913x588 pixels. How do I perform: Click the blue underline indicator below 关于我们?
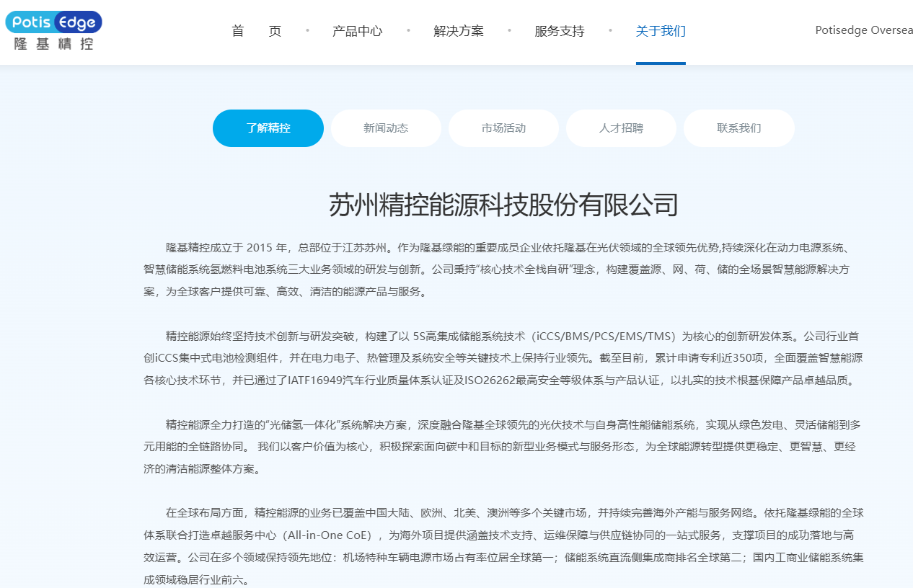click(661, 64)
